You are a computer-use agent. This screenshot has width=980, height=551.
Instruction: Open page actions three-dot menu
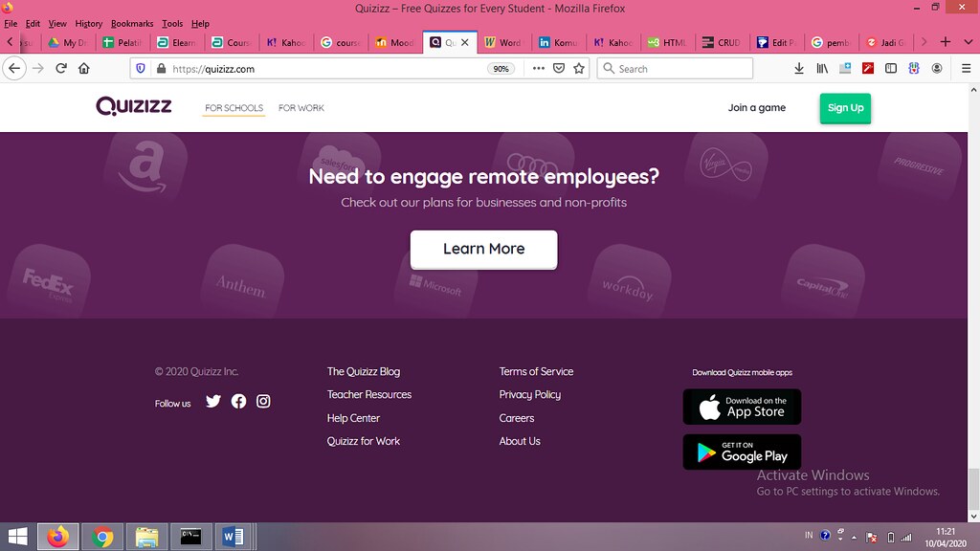(538, 69)
